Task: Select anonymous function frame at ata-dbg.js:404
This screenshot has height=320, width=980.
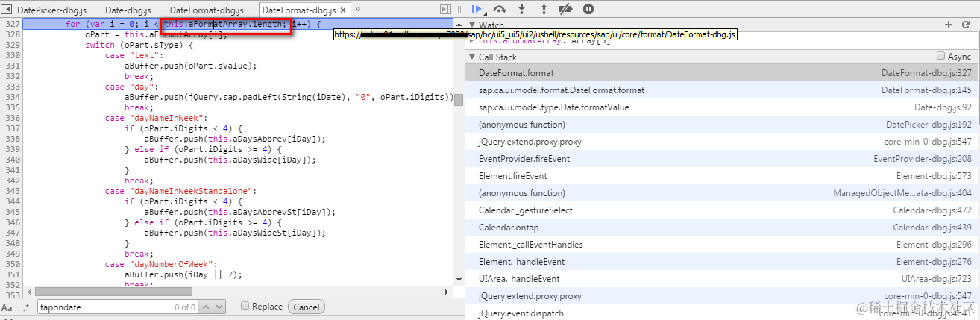Action: pyautogui.click(x=722, y=193)
